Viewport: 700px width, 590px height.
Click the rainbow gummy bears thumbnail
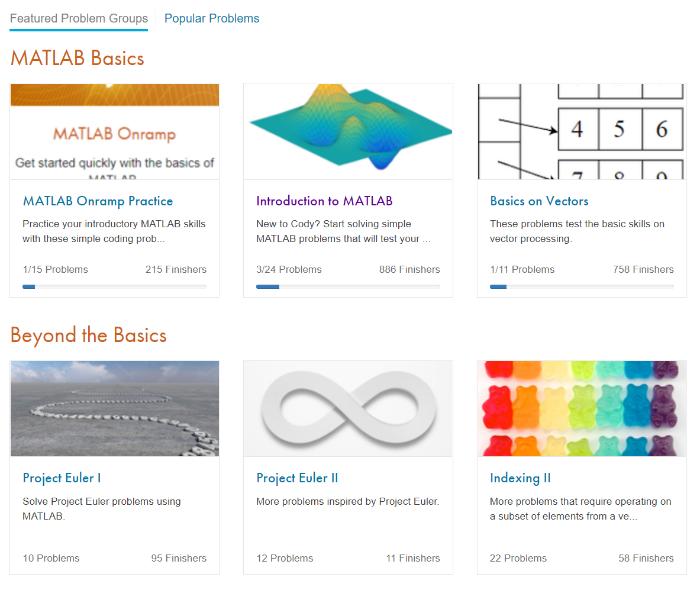point(581,409)
